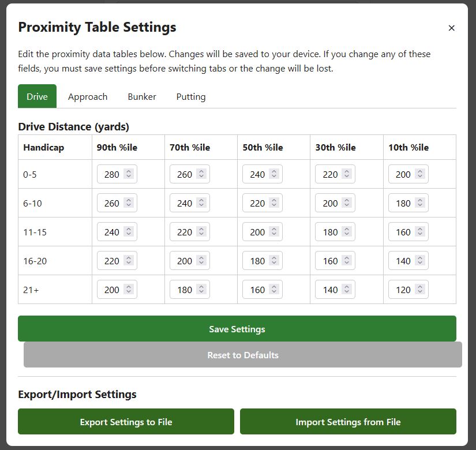Click spinner arrows on 0-5 70th %ile
This screenshot has height=450, width=476.
201,174
